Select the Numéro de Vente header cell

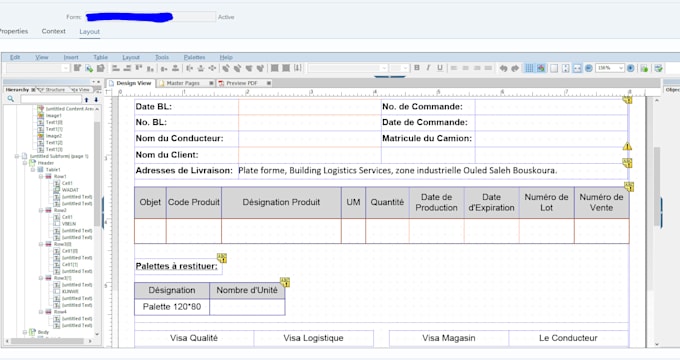coord(601,202)
